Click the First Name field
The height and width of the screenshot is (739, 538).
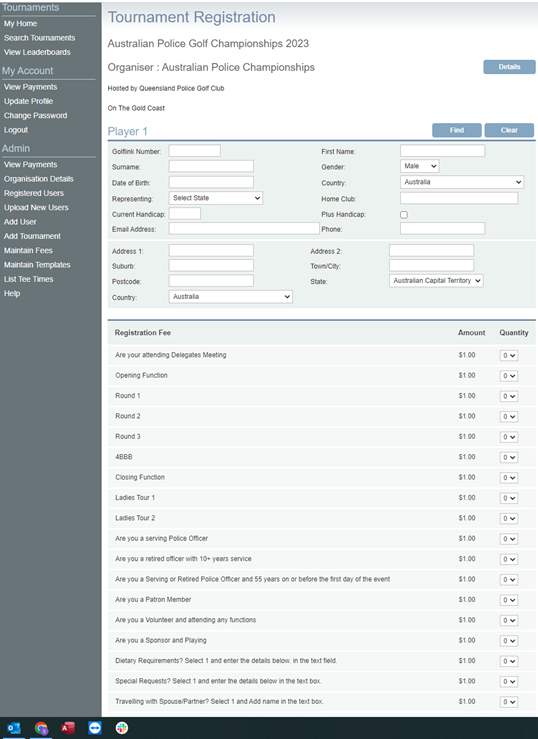[442, 151]
